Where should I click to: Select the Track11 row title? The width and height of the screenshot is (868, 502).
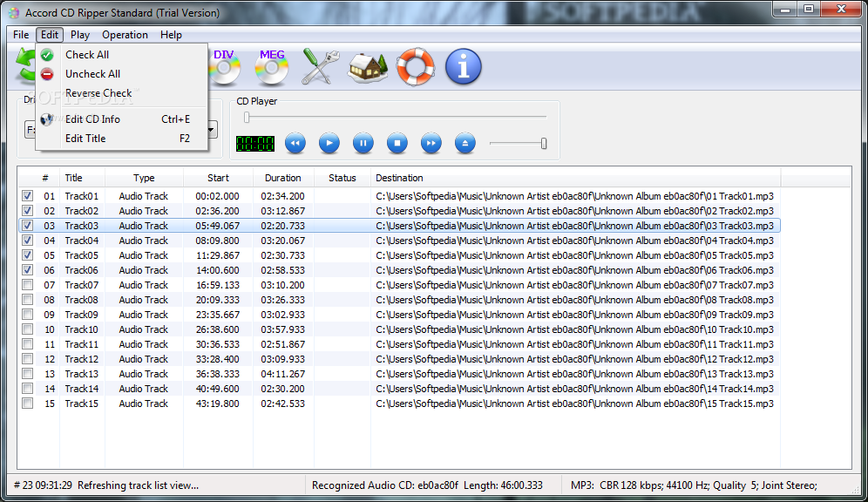81,344
